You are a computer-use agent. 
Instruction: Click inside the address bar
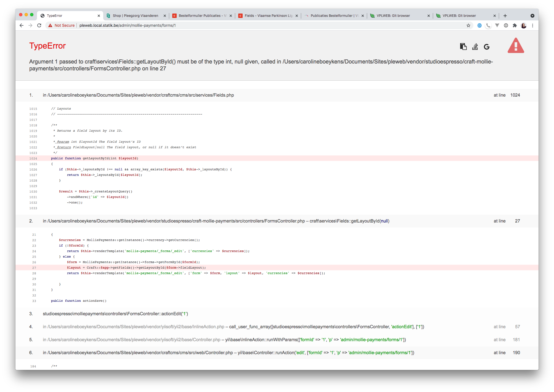tap(166, 25)
